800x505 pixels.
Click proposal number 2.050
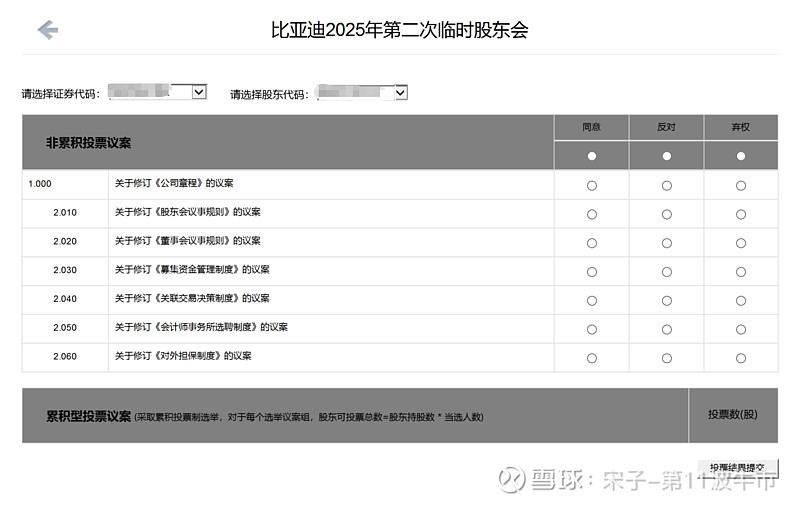tap(65, 328)
